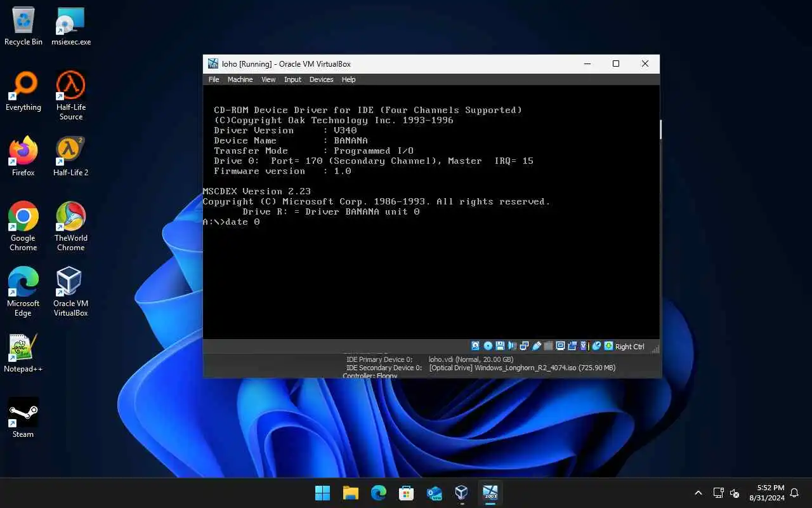Open the network status tray icon
Image resolution: width=812 pixels, height=508 pixels.
[x=718, y=493]
